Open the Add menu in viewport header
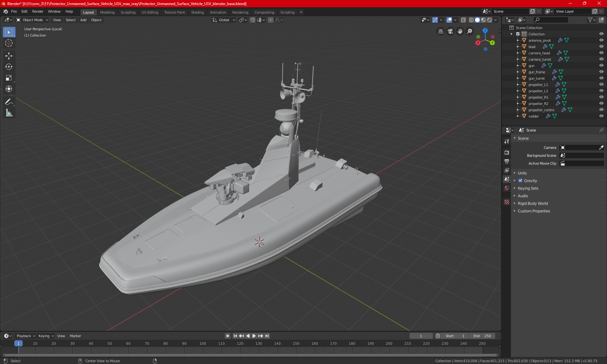Viewport: 607px width, 364px height. coord(83,20)
